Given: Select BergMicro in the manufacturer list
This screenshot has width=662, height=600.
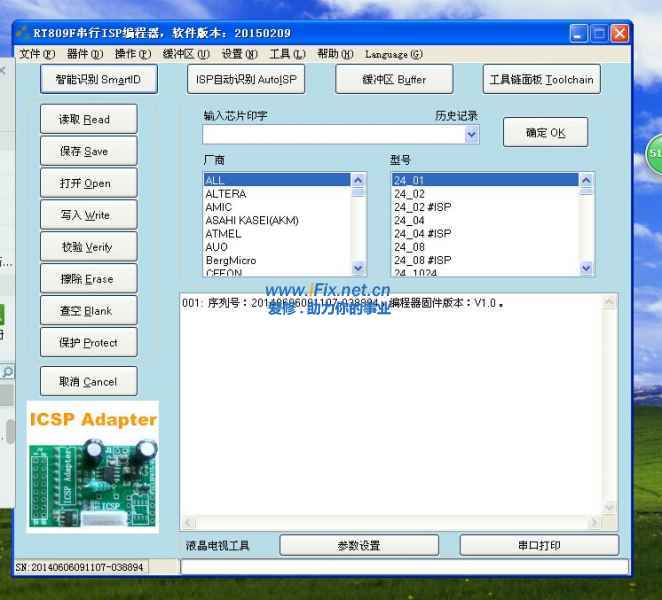Looking at the screenshot, I should click(277, 260).
